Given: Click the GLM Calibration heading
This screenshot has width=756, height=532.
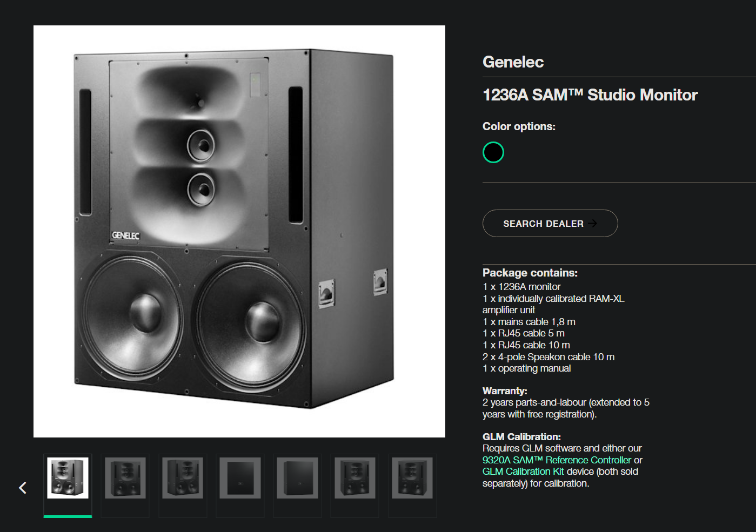Looking at the screenshot, I should coord(521,436).
